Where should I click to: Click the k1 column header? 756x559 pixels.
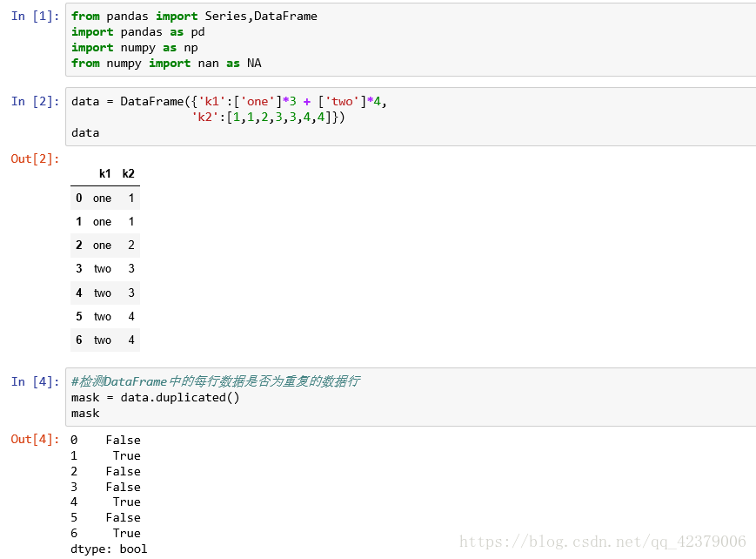pos(105,174)
